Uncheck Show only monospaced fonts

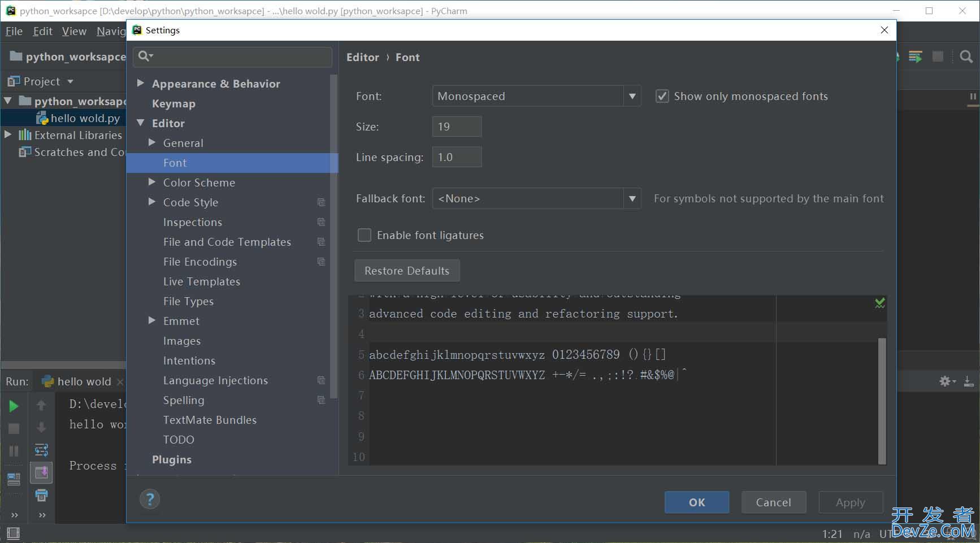662,96
